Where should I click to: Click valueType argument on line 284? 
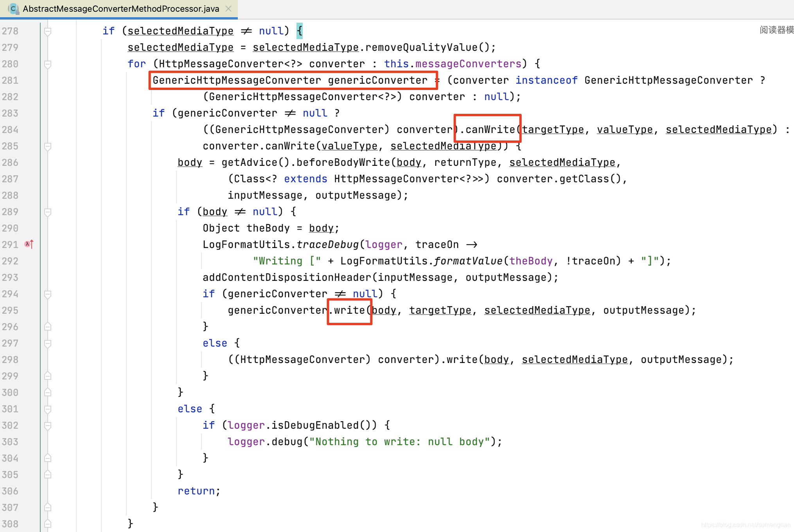pyautogui.click(x=625, y=129)
